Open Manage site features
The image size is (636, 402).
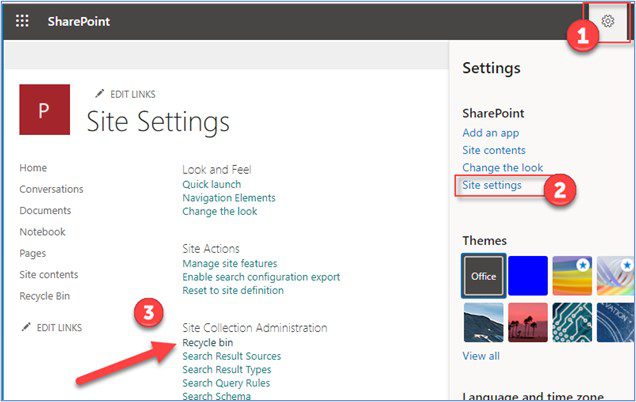point(230,264)
